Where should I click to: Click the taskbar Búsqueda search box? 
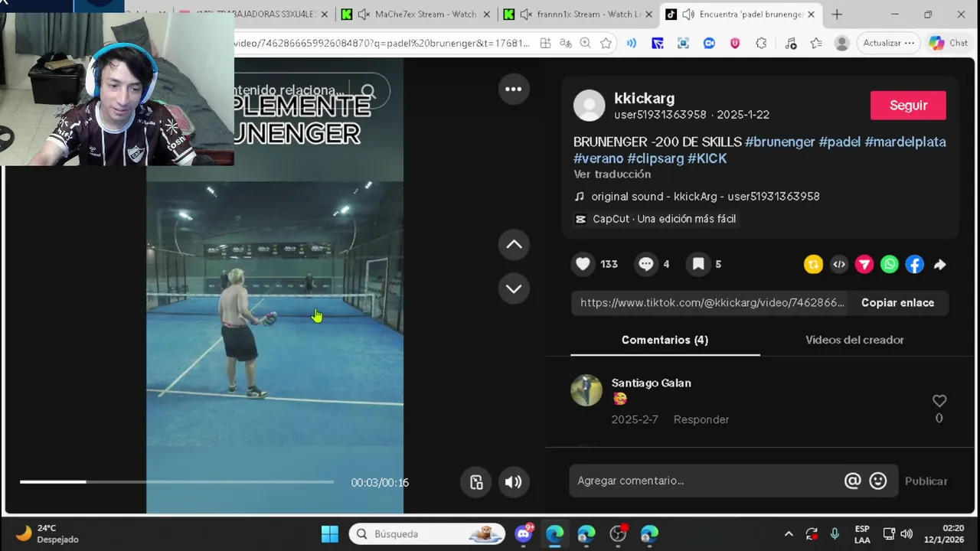point(427,534)
